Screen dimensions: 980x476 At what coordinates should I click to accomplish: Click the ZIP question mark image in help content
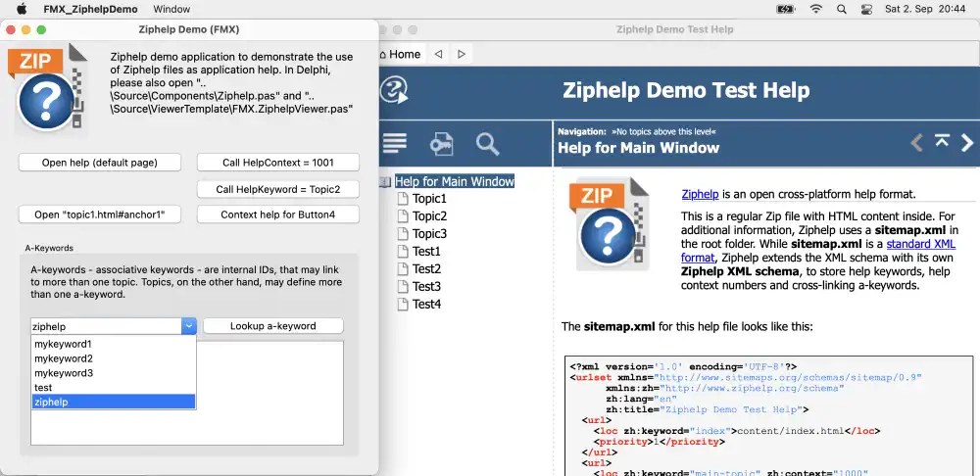coord(610,224)
